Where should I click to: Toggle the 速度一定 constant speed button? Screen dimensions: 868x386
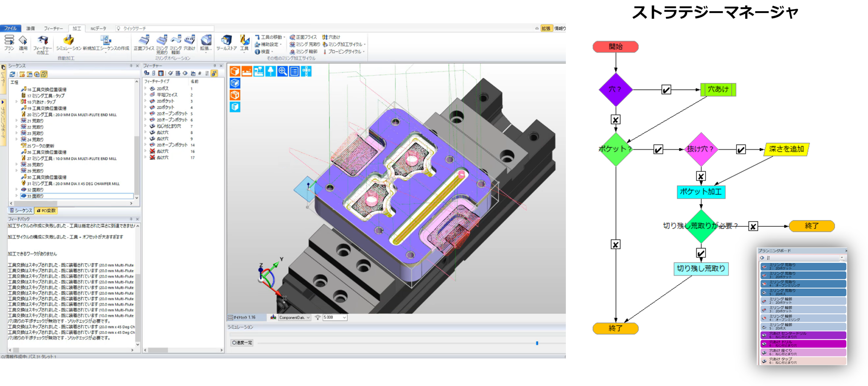tap(242, 343)
